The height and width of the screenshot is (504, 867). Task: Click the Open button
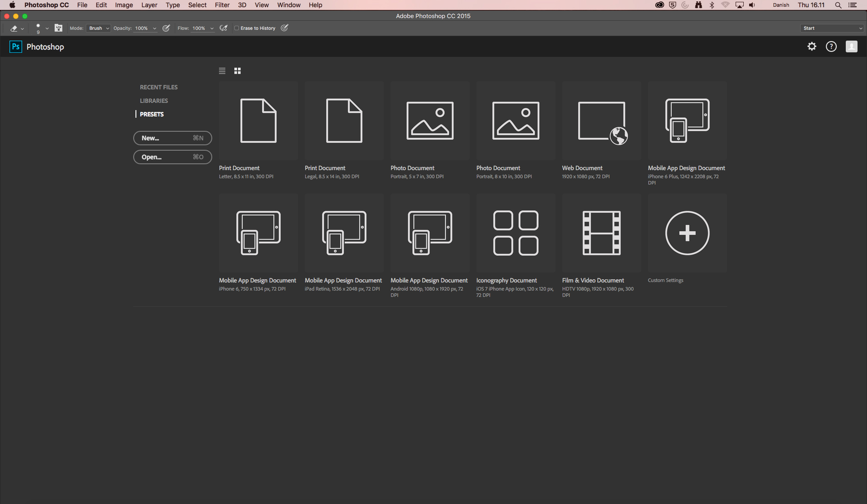pos(172,157)
